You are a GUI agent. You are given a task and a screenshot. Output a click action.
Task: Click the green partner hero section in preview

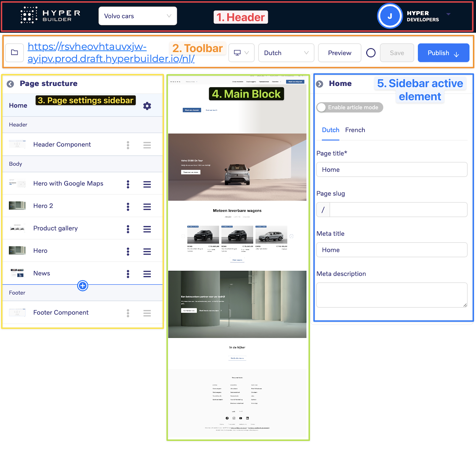coord(237,304)
